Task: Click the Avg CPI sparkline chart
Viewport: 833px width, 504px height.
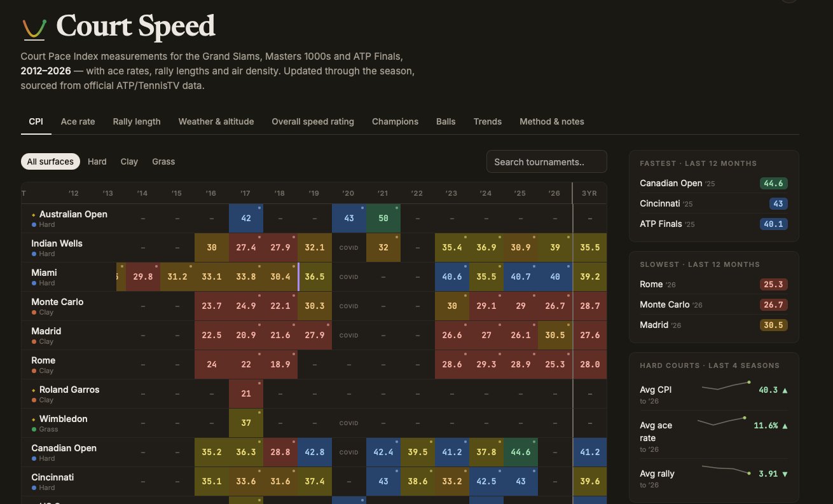Action: 726,385
